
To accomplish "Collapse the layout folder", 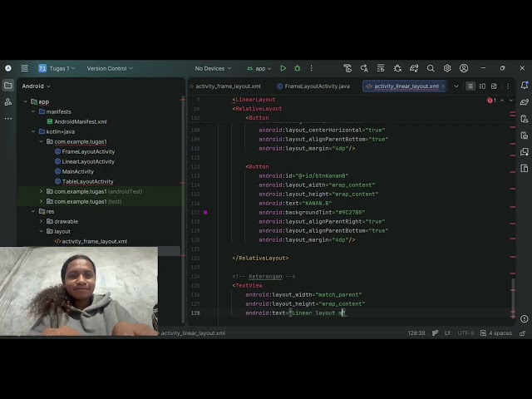I will tap(41, 231).
